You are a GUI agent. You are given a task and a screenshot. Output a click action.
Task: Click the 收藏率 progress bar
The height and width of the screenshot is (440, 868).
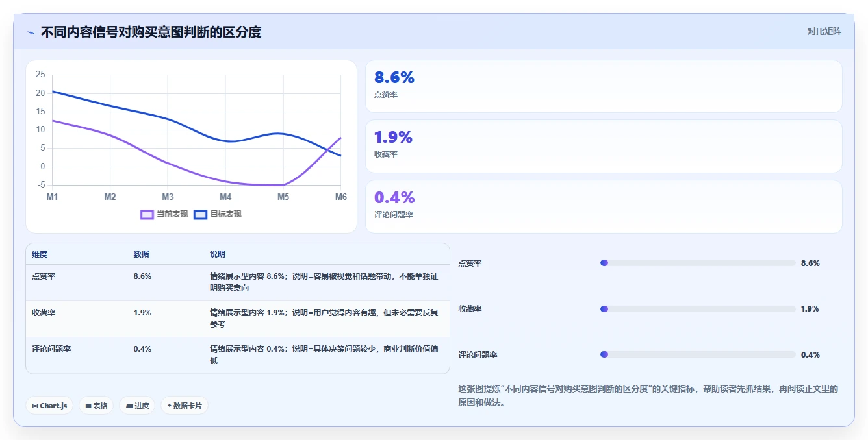[x=698, y=309]
